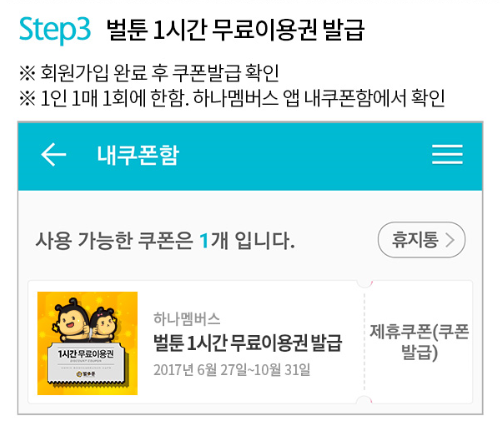Screen dimensions: 503x429
Task: Click the top heading 벌툰 1시간 무료이용권 발급
Action: (x=235, y=30)
